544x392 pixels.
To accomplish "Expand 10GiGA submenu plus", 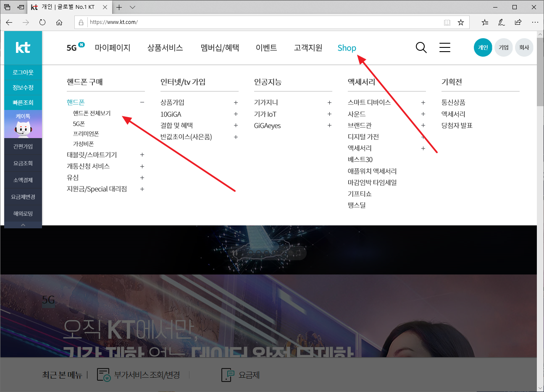I will click(236, 114).
